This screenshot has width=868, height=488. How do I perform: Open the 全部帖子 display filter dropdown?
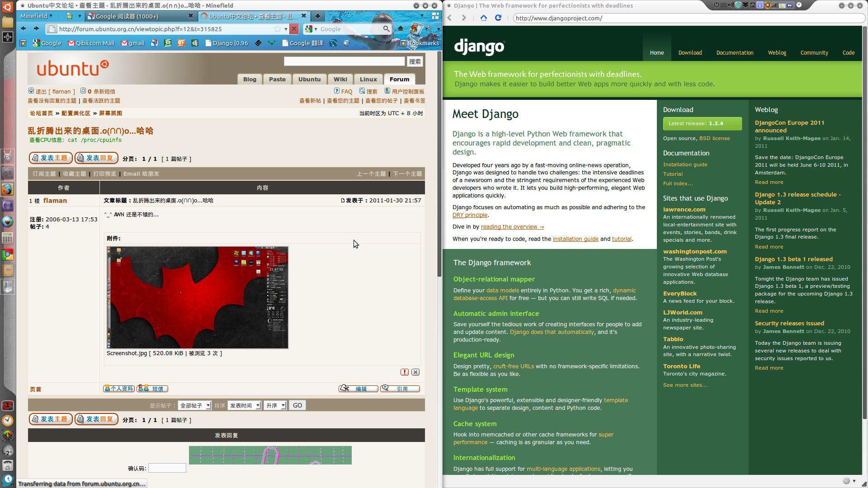coord(194,405)
